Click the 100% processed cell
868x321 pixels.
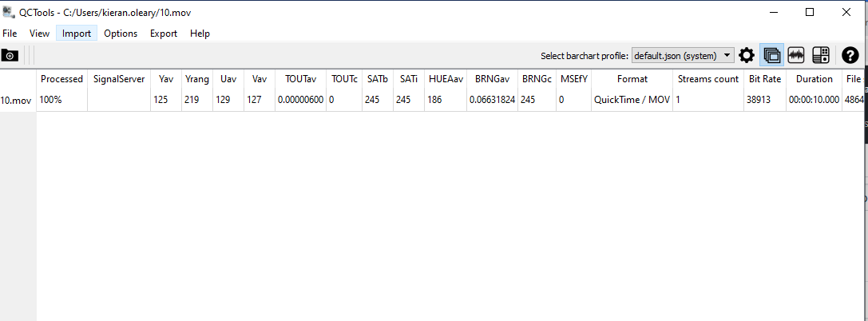62,101
